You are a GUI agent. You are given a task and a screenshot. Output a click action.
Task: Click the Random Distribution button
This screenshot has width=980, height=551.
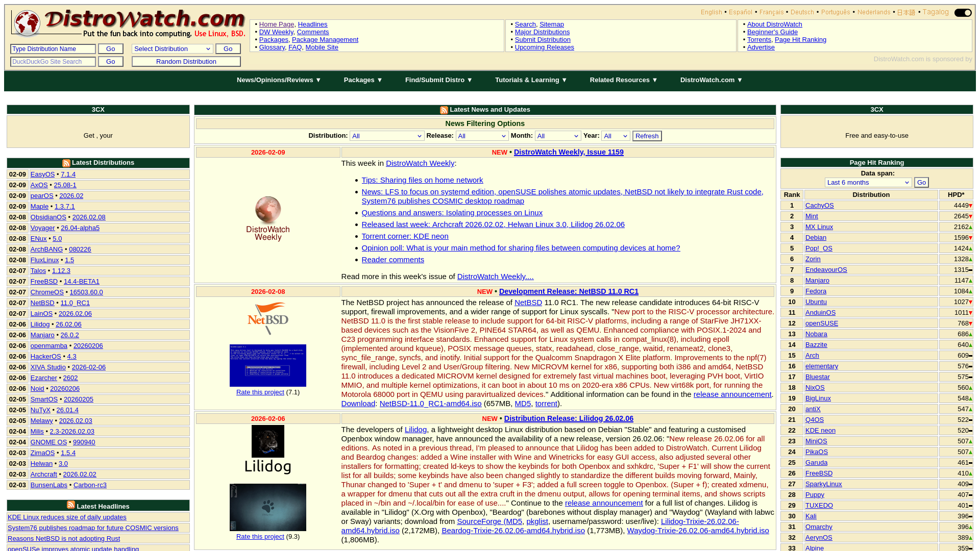186,61
